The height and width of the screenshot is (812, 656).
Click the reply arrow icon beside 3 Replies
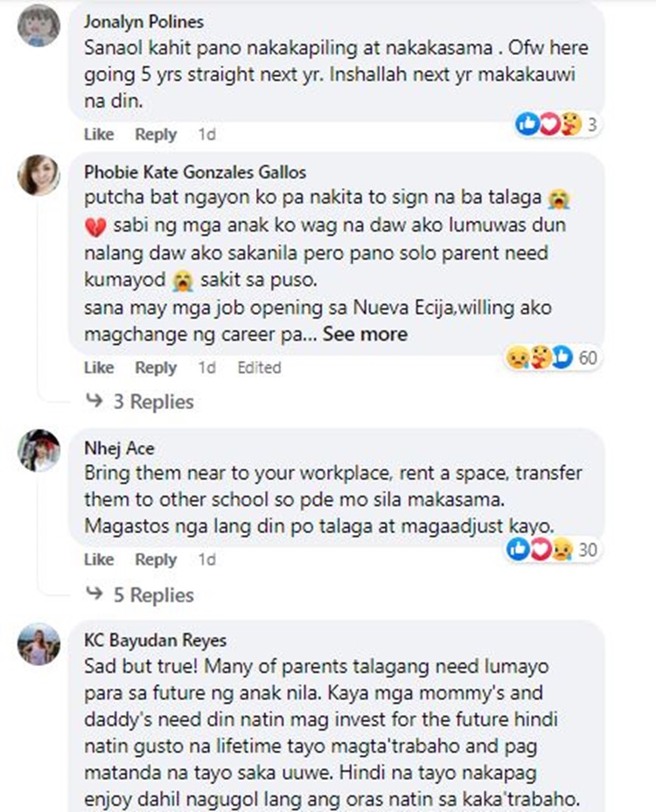(x=94, y=400)
